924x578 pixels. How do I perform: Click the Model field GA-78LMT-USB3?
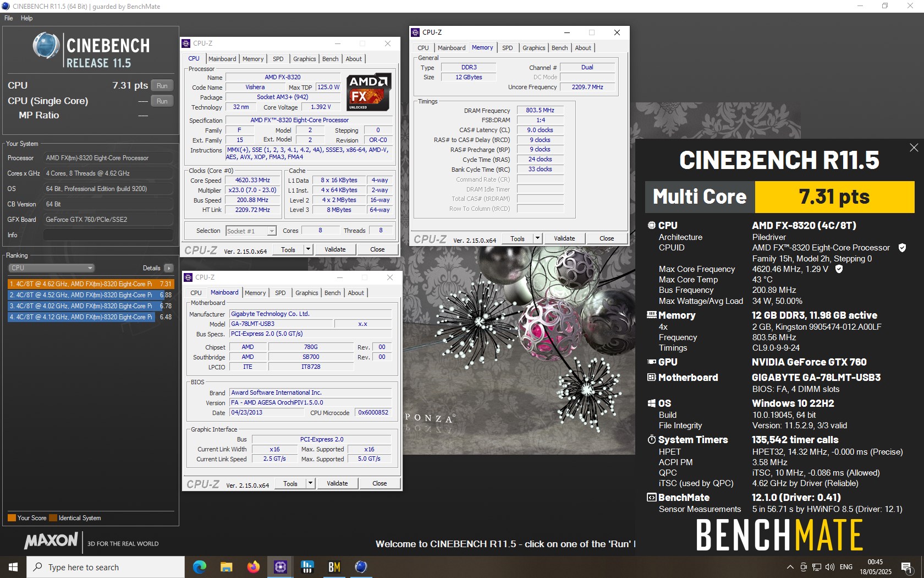click(280, 324)
